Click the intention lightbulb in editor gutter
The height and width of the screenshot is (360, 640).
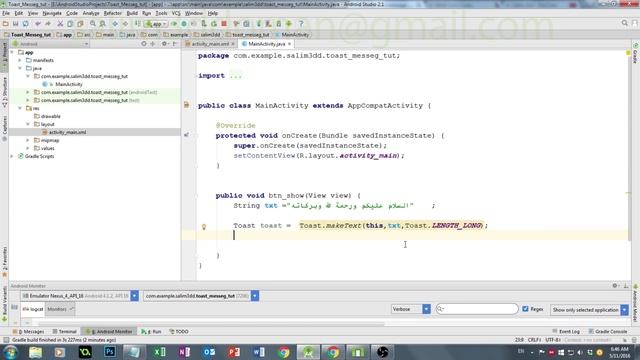click(204, 227)
